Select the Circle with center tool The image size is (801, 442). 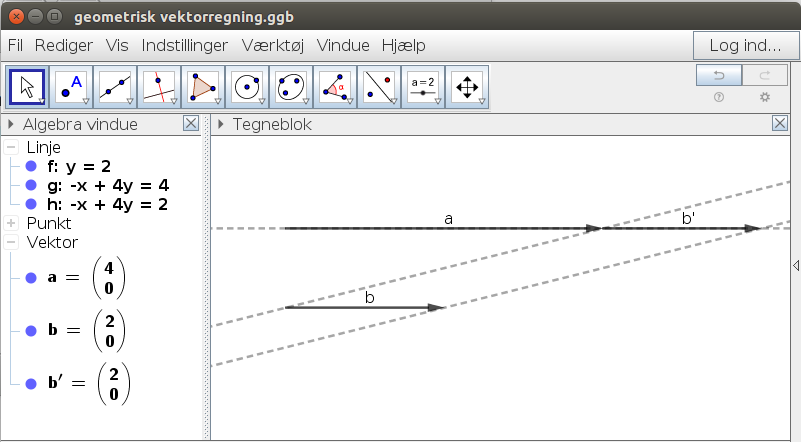[247, 87]
